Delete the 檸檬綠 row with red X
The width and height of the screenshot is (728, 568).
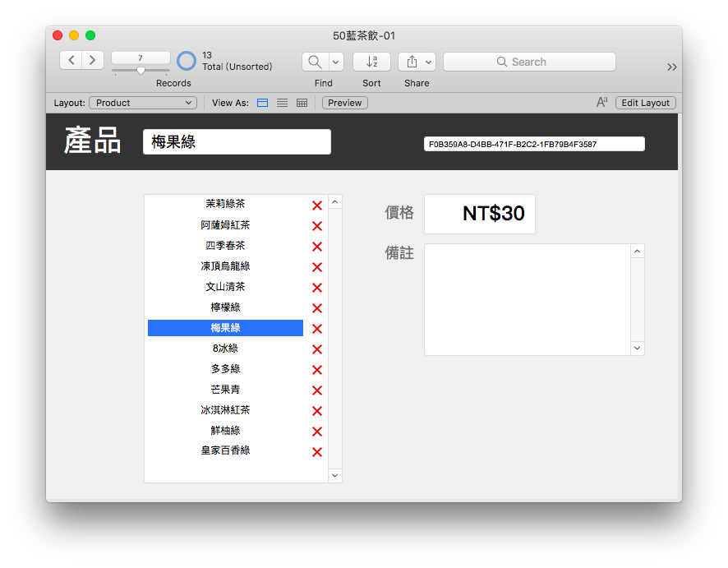(x=317, y=308)
